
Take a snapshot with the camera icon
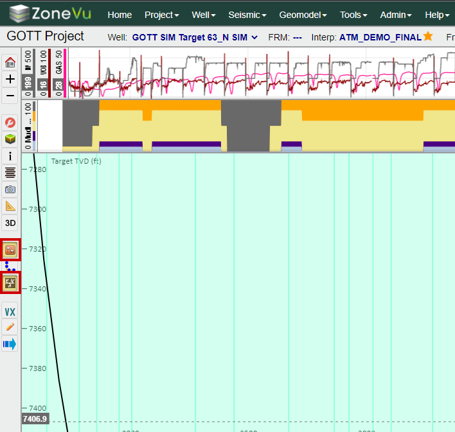(x=10, y=189)
